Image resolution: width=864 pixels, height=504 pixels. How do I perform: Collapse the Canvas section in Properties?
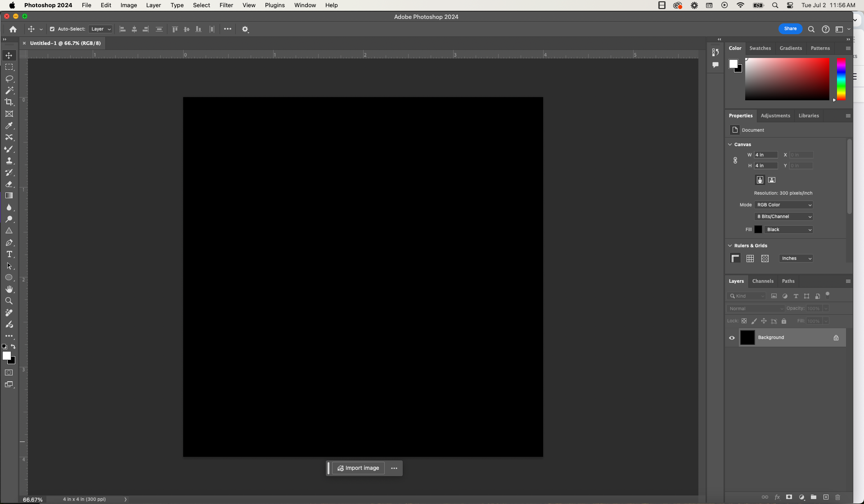coord(729,144)
